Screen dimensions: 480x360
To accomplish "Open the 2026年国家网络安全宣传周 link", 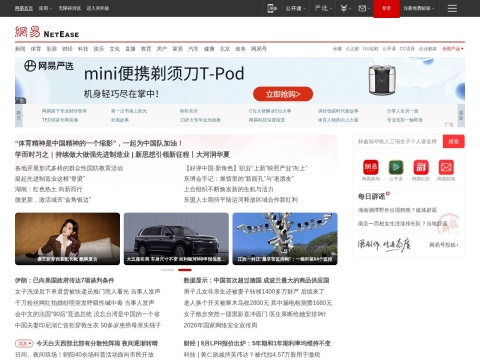I will pyautogui.click(x=220, y=325).
